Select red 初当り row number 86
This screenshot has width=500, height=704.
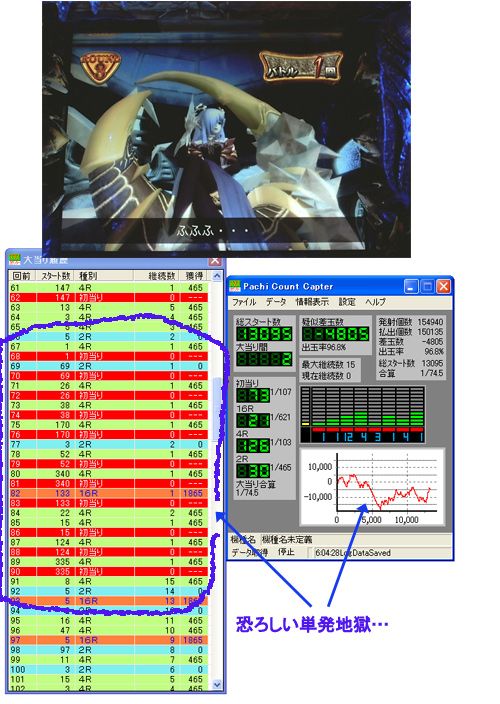(x=109, y=532)
